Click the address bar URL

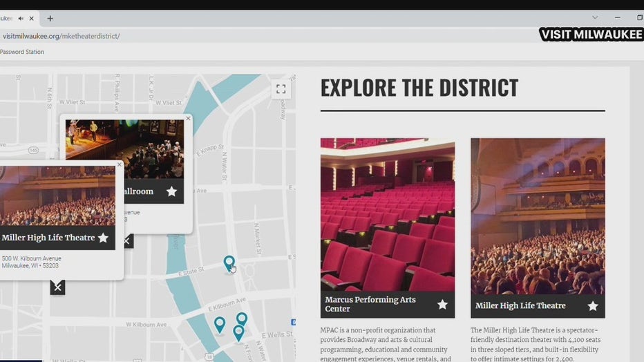click(x=61, y=36)
